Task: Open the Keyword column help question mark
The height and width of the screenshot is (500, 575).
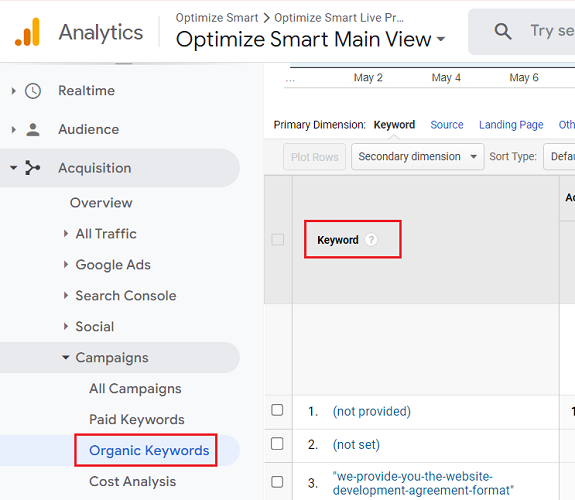Action: point(371,240)
